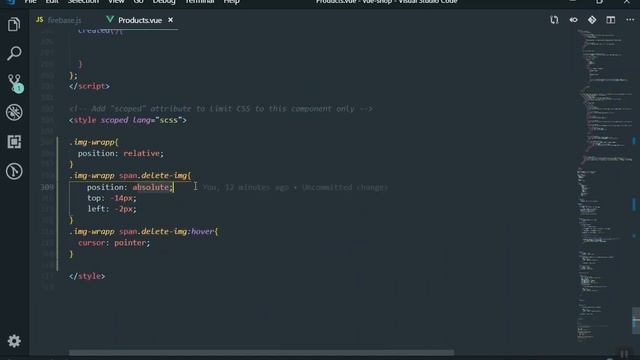This screenshot has width=640, height=360.
Task: Open the Search view in the activity bar
Action: (14, 53)
